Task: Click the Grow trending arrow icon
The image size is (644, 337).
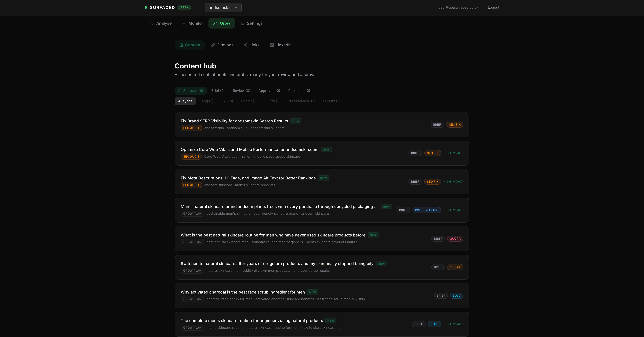Action: click(215, 23)
